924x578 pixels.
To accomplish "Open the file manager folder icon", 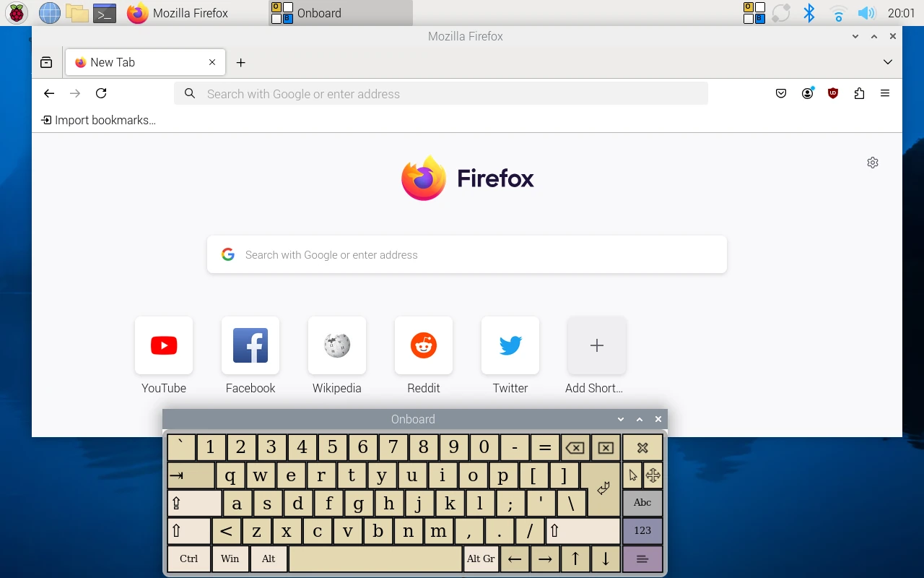I will 77,12.
